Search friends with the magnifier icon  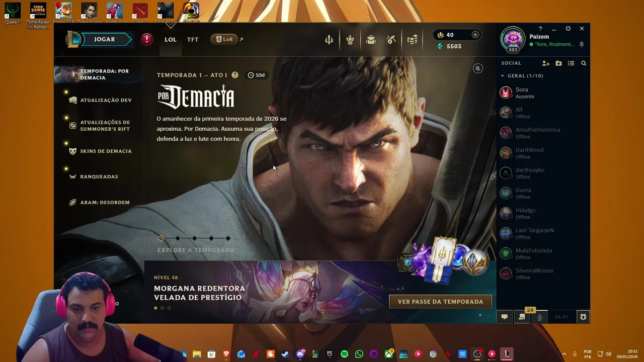click(584, 63)
